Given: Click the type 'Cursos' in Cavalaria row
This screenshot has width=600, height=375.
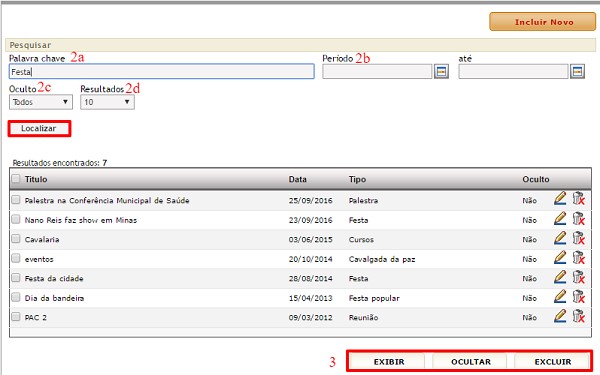Looking at the screenshot, I should click(x=361, y=240).
